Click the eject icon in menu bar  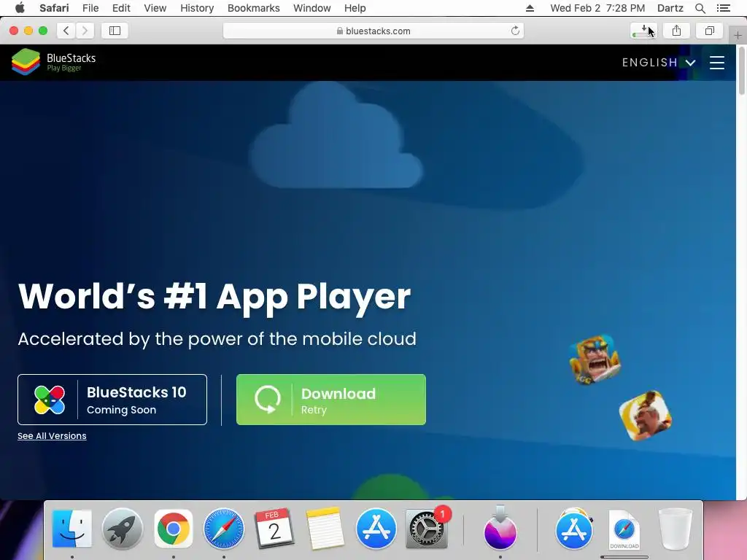(x=530, y=8)
